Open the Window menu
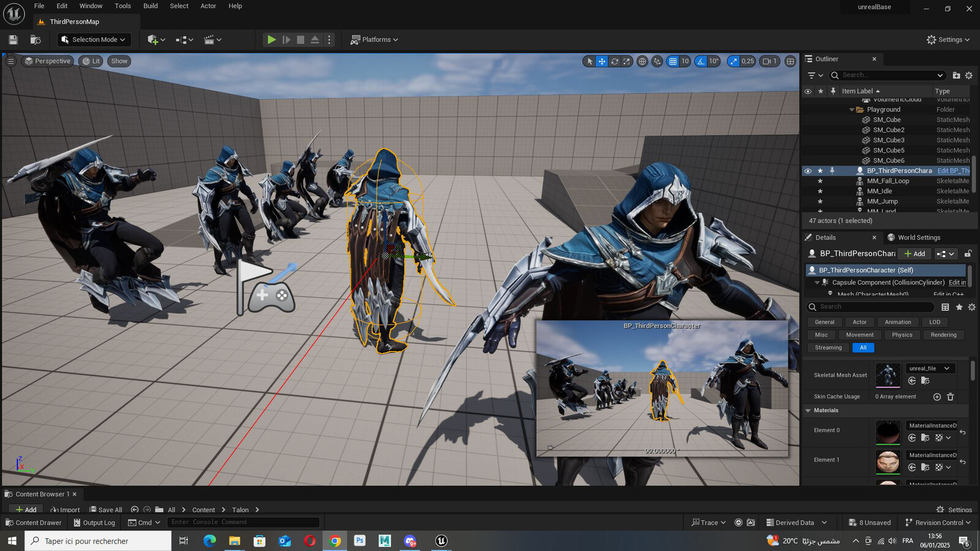 click(x=91, y=6)
